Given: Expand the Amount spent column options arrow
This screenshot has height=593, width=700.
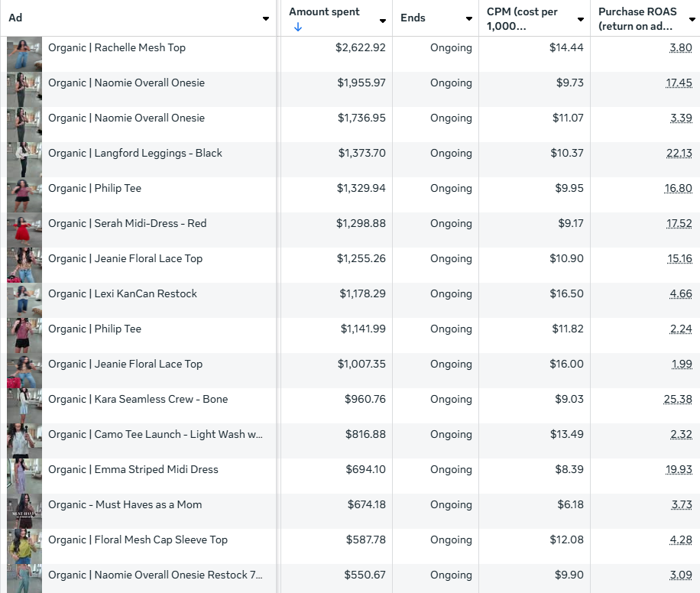Looking at the screenshot, I should click(x=383, y=20).
